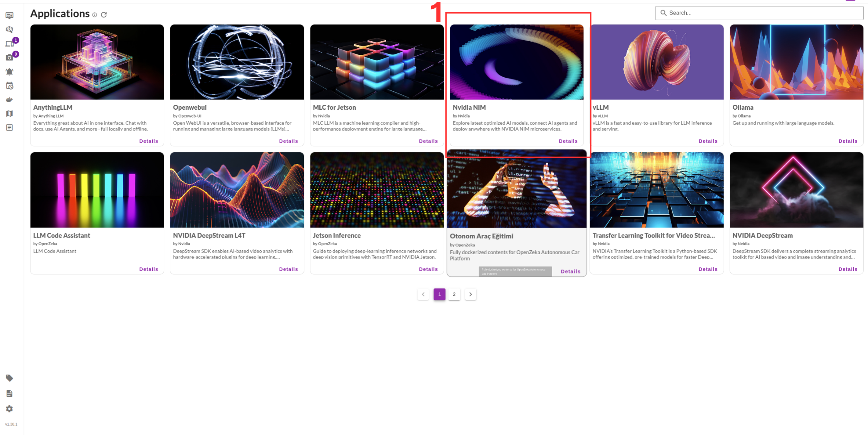Screen dimensions: 868x435
Task: Open the alarm bell icon in sidebar
Action: (x=9, y=71)
